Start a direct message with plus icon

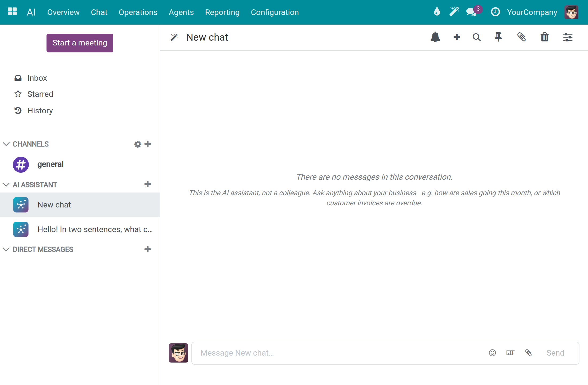point(148,249)
